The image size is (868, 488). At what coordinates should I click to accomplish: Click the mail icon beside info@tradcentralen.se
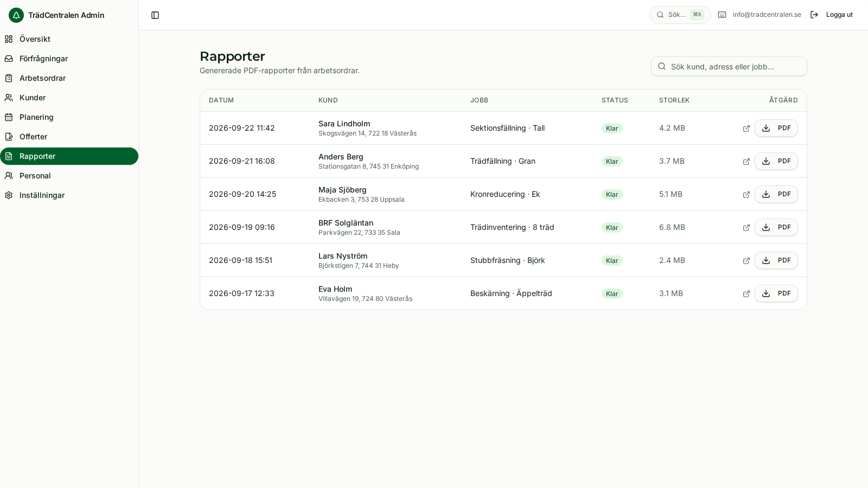tap(722, 15)
